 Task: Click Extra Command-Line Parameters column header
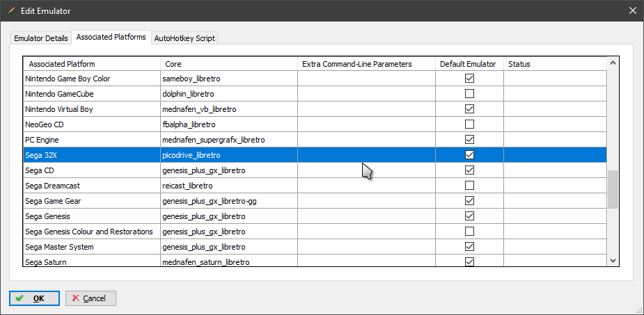(x=366, y=64)
